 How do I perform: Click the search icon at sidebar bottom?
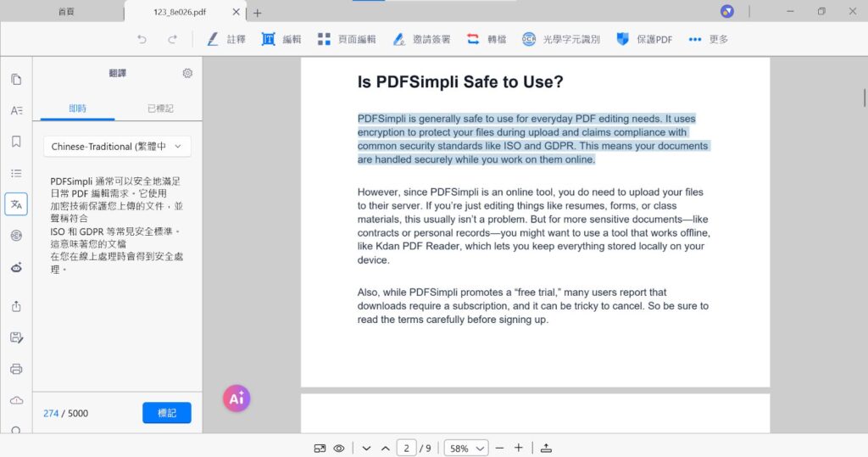[16, 431]
